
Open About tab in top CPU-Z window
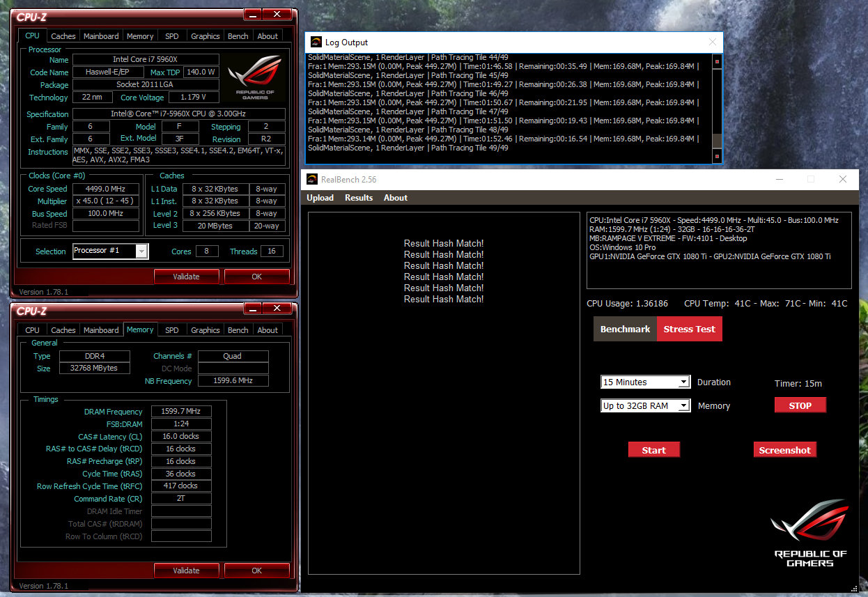(x=268, y=36)
